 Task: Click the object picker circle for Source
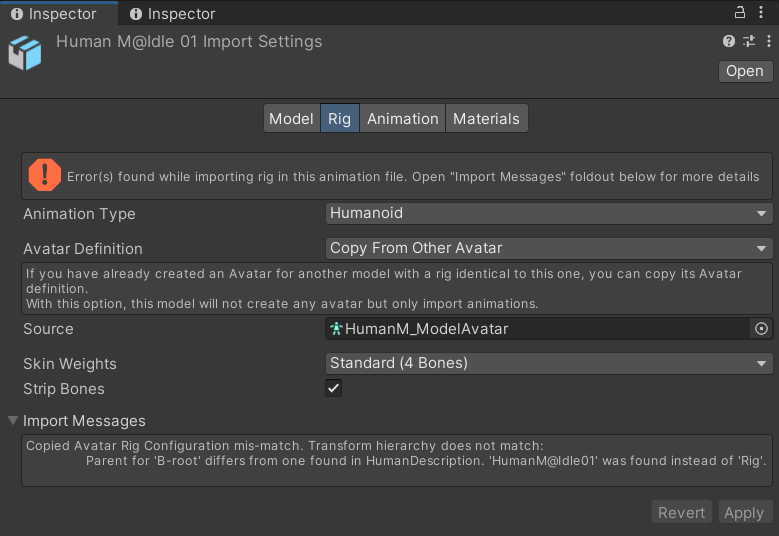click(x=761, y=329)
